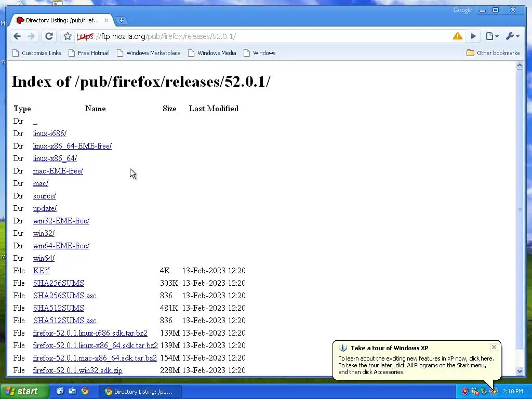The image size is (532, 399).
Task: Select Directory Listing taskbar button
Action: 140,392
